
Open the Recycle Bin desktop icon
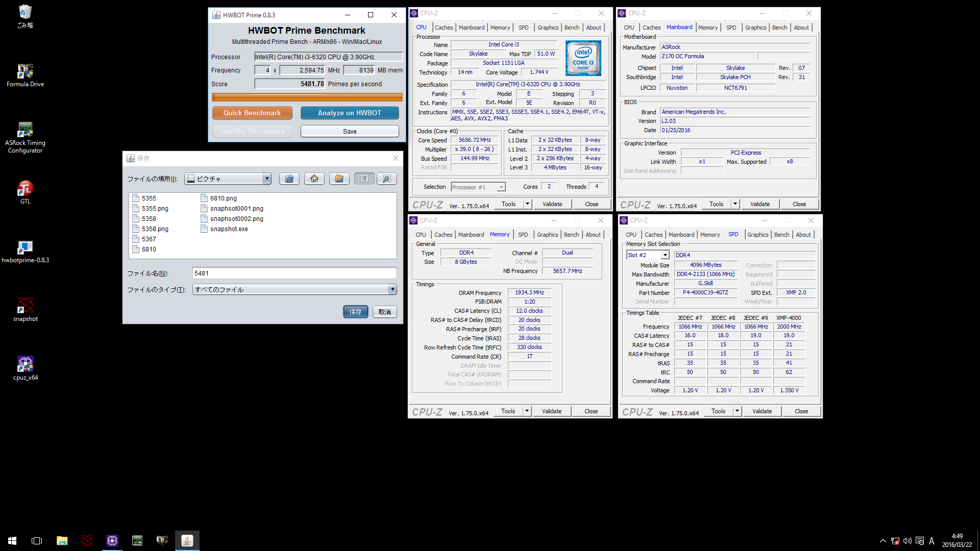25,16
